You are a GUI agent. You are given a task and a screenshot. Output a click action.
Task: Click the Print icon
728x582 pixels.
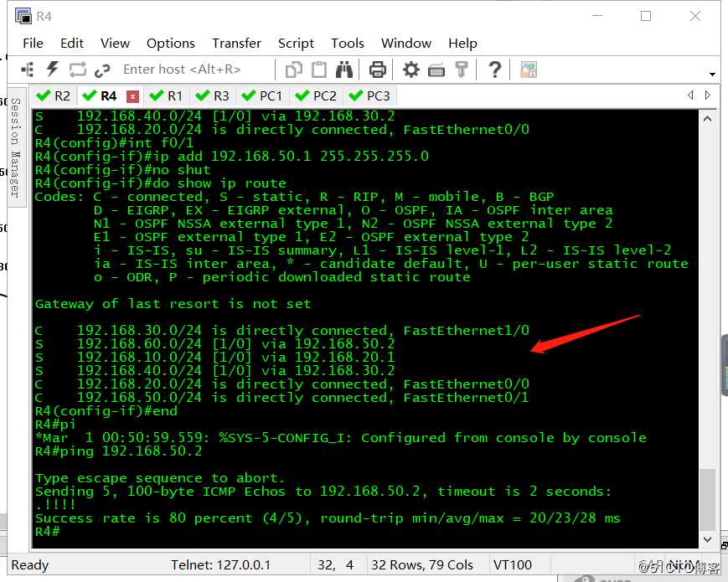(x=377, y=70)
